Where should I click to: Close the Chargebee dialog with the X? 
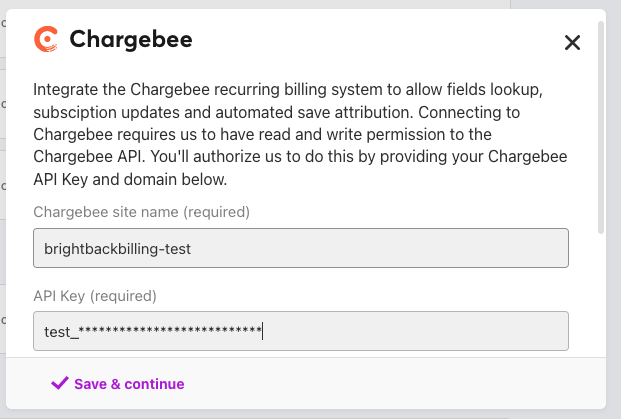coord(572,42)
